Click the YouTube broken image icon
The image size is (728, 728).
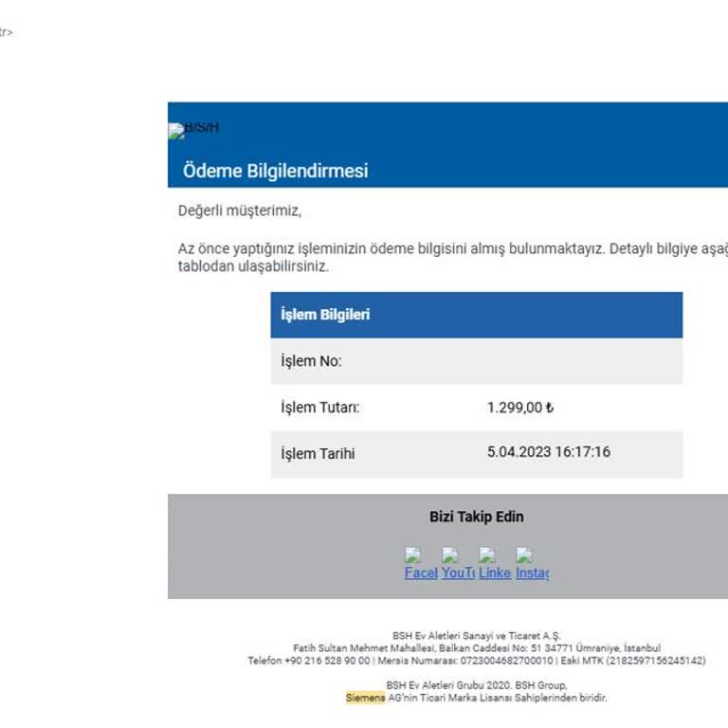click(x=450, y=555)
